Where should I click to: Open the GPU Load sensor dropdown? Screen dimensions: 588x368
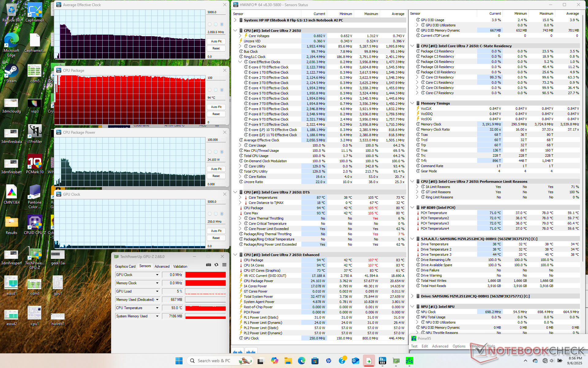(x=157, y=291)
